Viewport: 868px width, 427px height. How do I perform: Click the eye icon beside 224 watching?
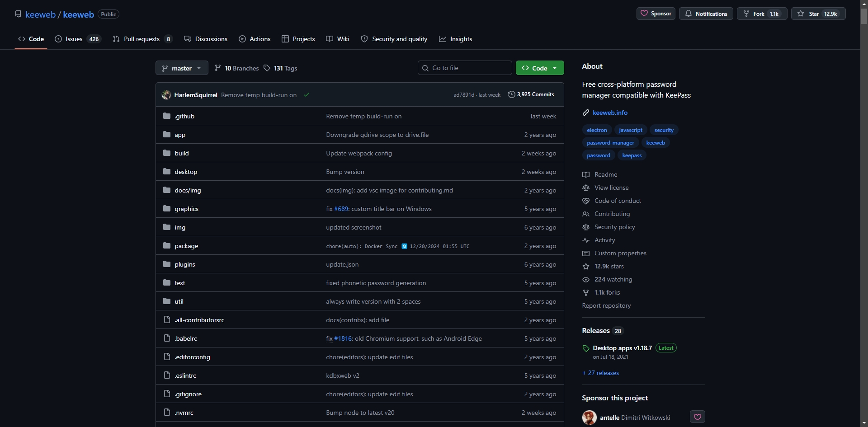(586, 279)
